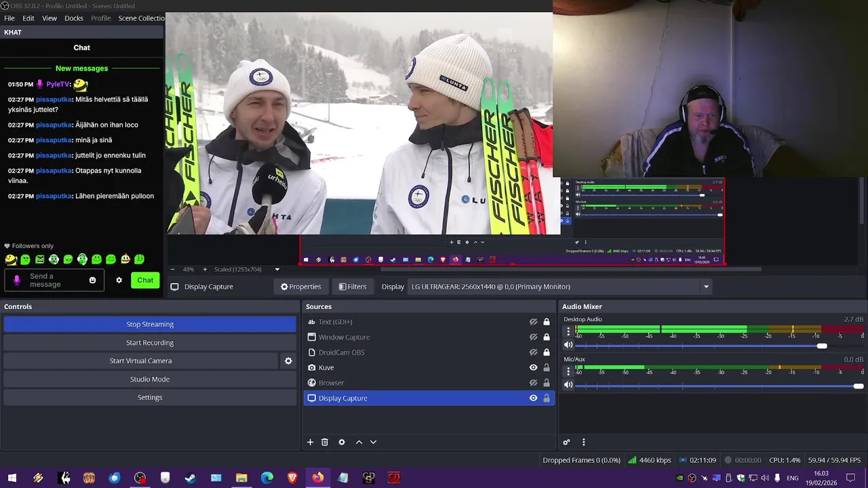Mute Desktop Audio speaker icon
Screen dimensions: 868x488
(568, 345)
